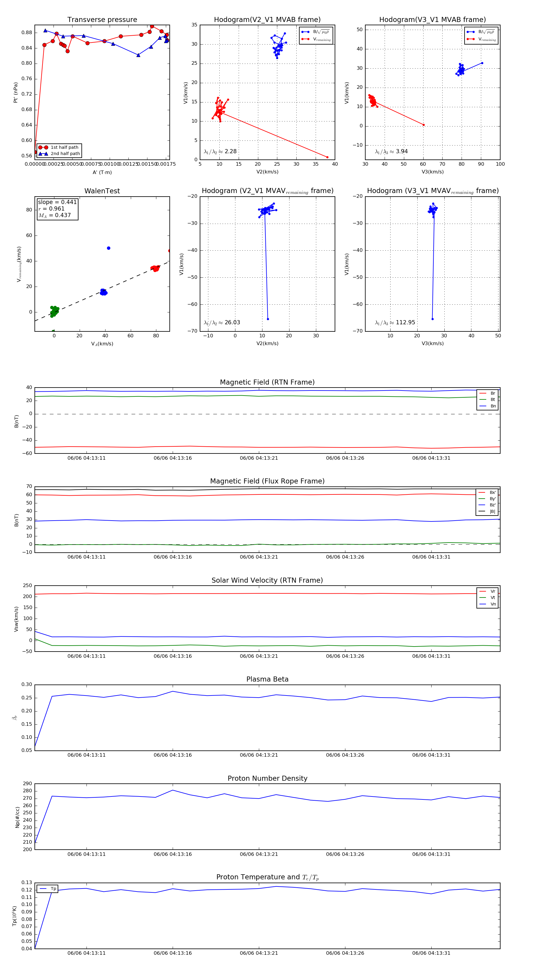535x980 pixels.
Task: Click the 'Vsw(km/s)' y-axis label
Action: click(x=16, y=619)
